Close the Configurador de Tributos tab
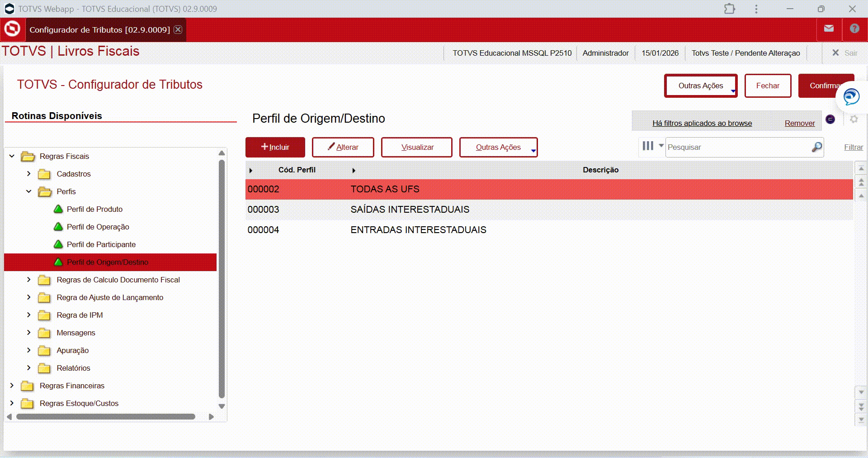Viewport: 868px width, 458px height. (178, 29)
